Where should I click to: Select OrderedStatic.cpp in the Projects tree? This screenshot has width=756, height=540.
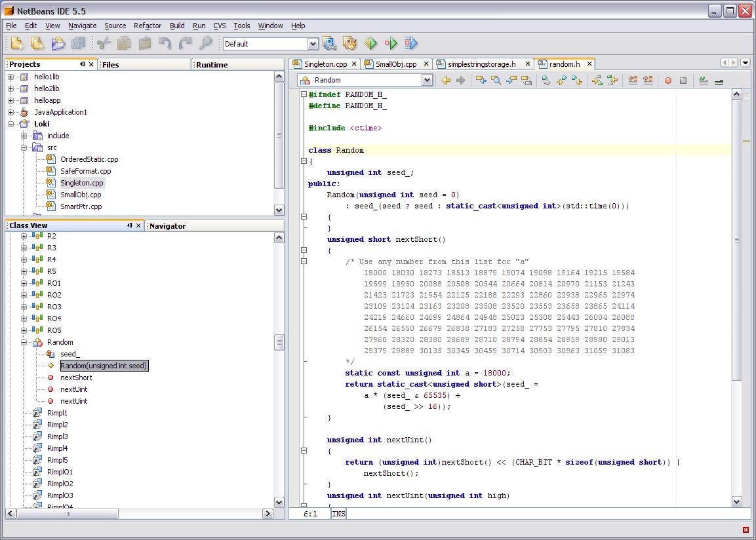click(89, 159)
